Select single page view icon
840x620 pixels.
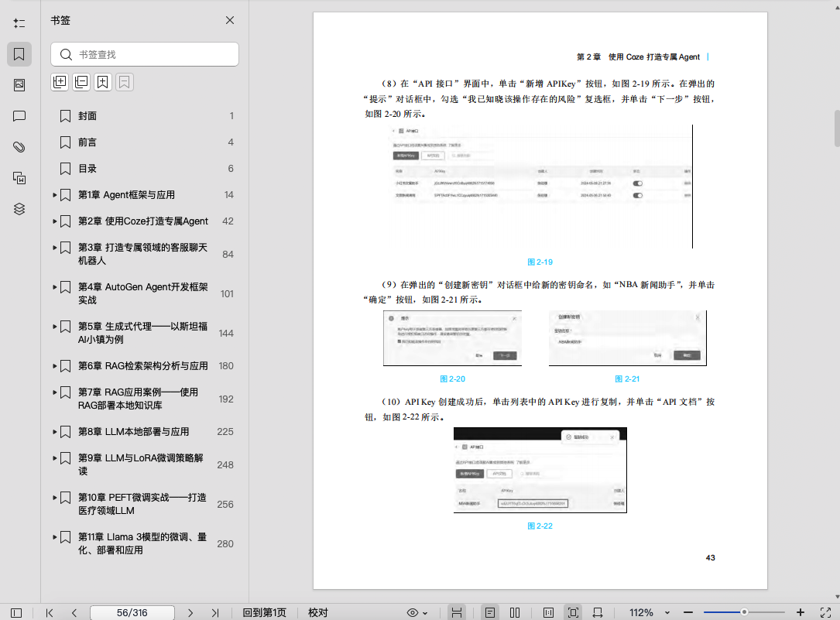(489, 612)
